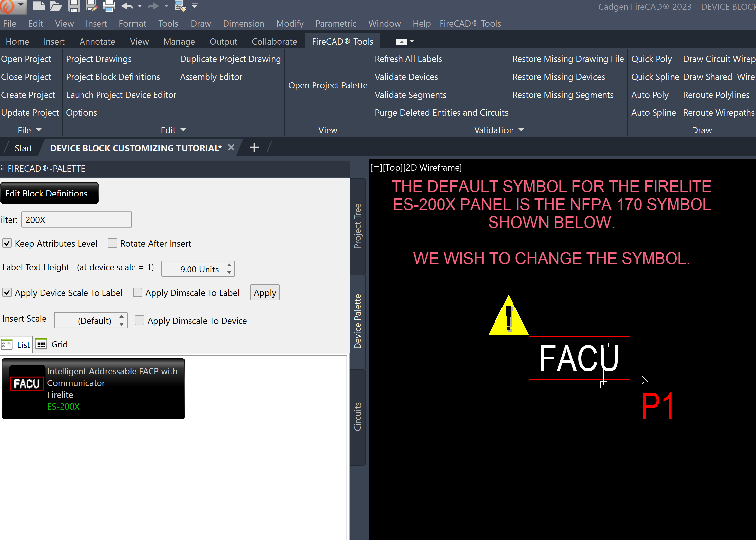
Task: Open the File menu
Action: tap(9, 24)
